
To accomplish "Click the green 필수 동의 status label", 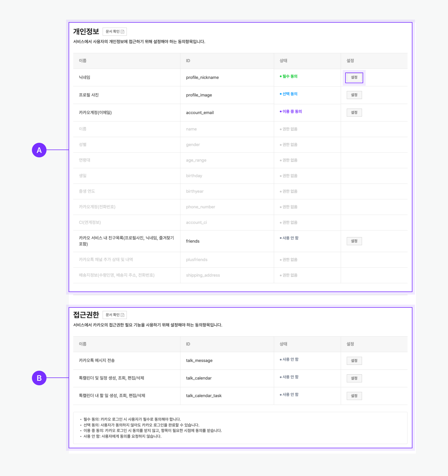I will click(x=290, y=76).
